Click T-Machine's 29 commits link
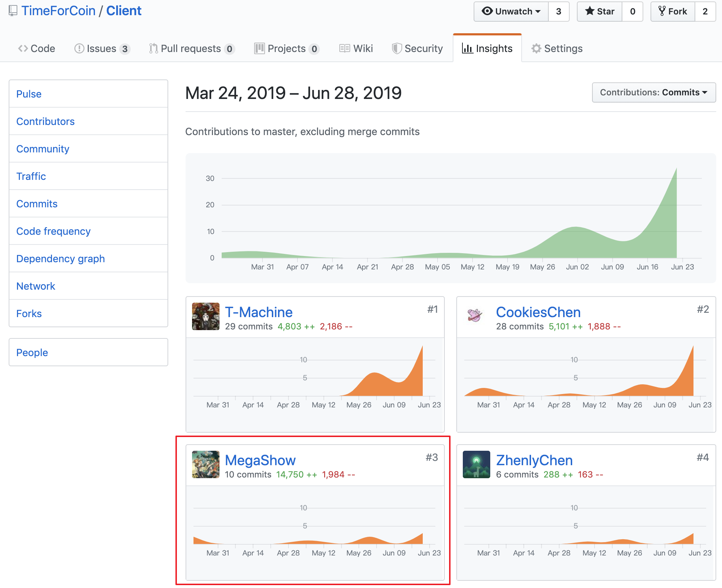722x588 pixels. (249, 327)
